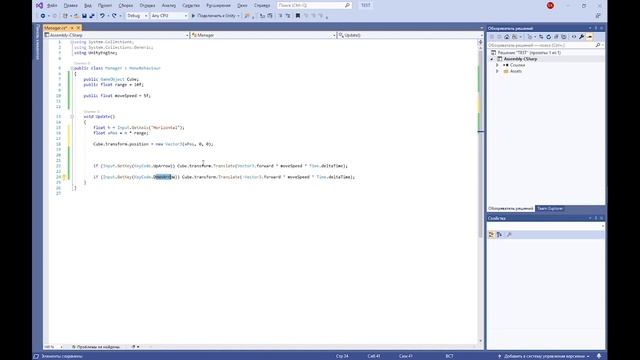Click the View Code icon in Solution Explorer

(574, 37)
